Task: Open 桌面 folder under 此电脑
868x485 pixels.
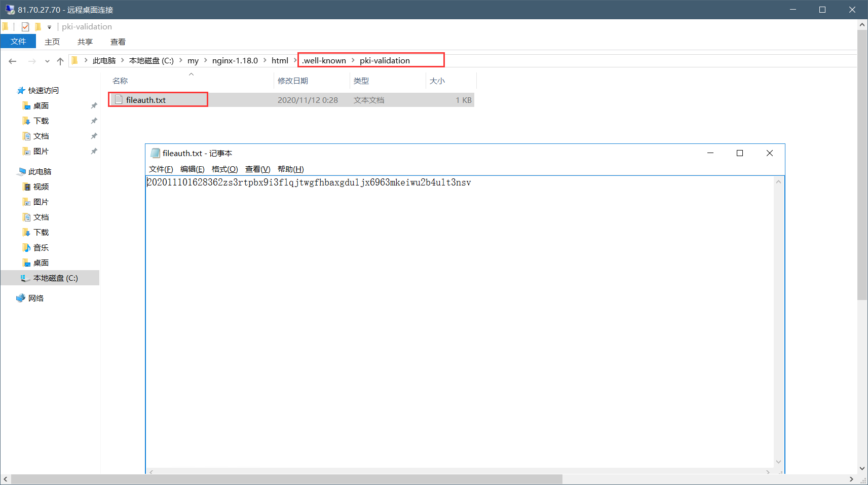Action: pyautogui.click(x=41, y=263)
